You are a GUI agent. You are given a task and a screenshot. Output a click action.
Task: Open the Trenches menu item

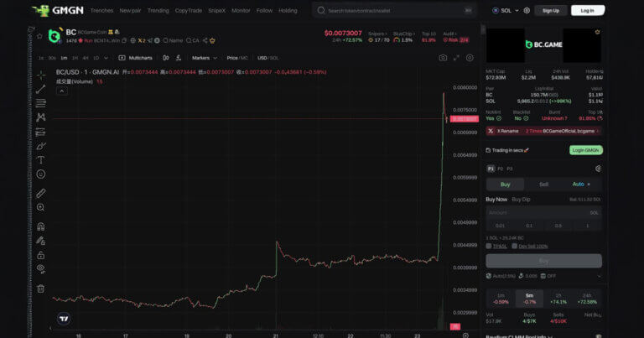pyautogui.click(x=101, y=11)
